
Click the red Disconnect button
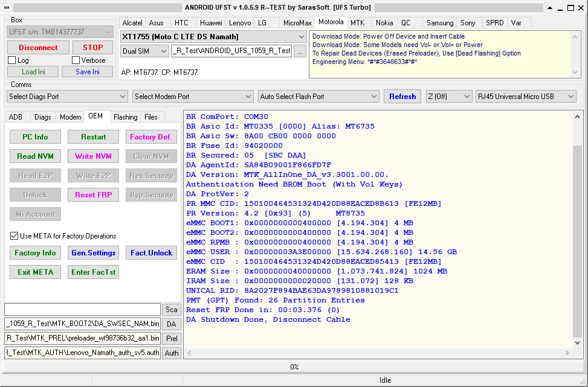click(38, 48)
